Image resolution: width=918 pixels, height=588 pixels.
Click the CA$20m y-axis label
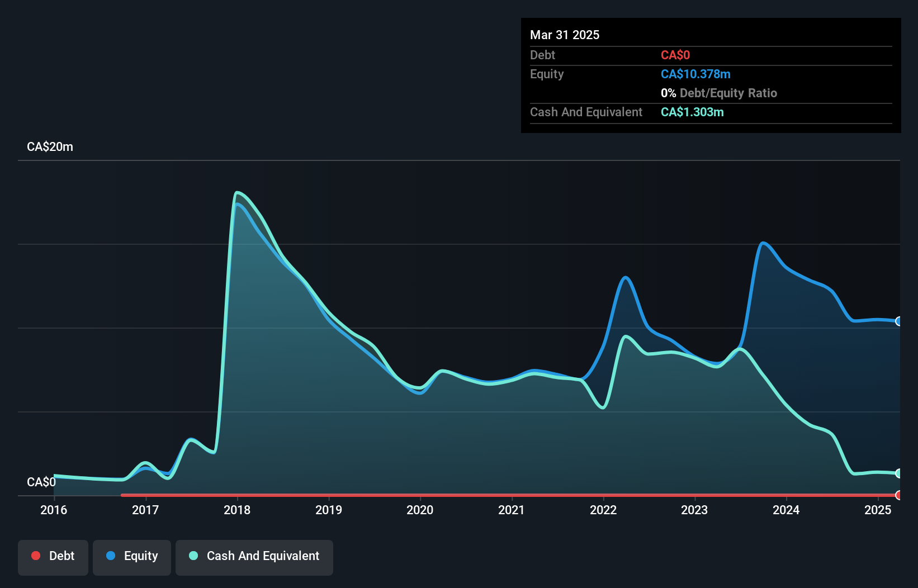click(50, 147)
